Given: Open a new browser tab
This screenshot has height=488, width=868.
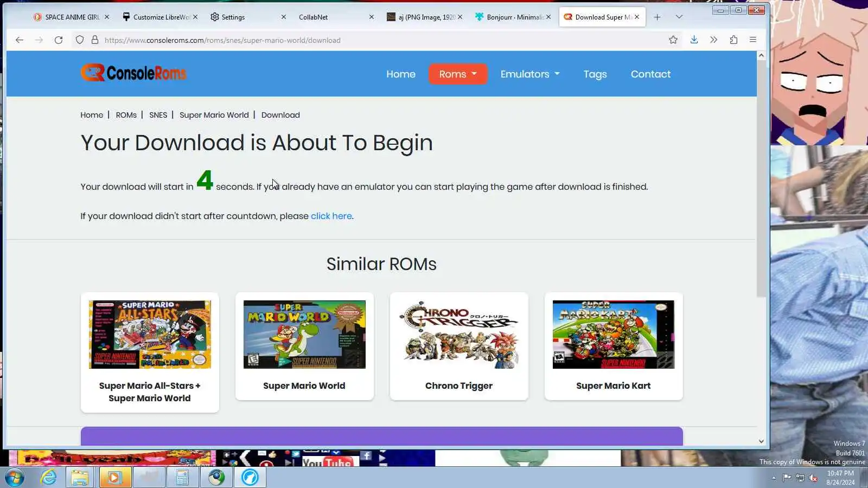Looking at the screenshot, I should point(657,17).
